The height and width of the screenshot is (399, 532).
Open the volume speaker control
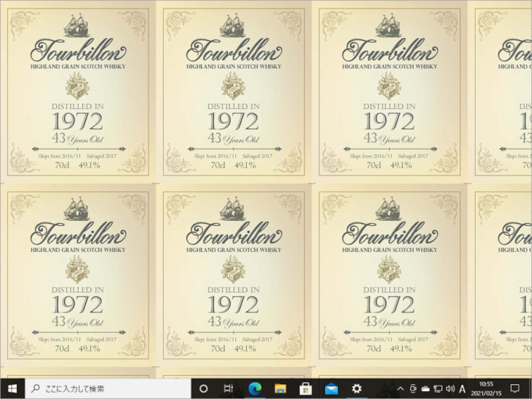(x=450, y=389)
